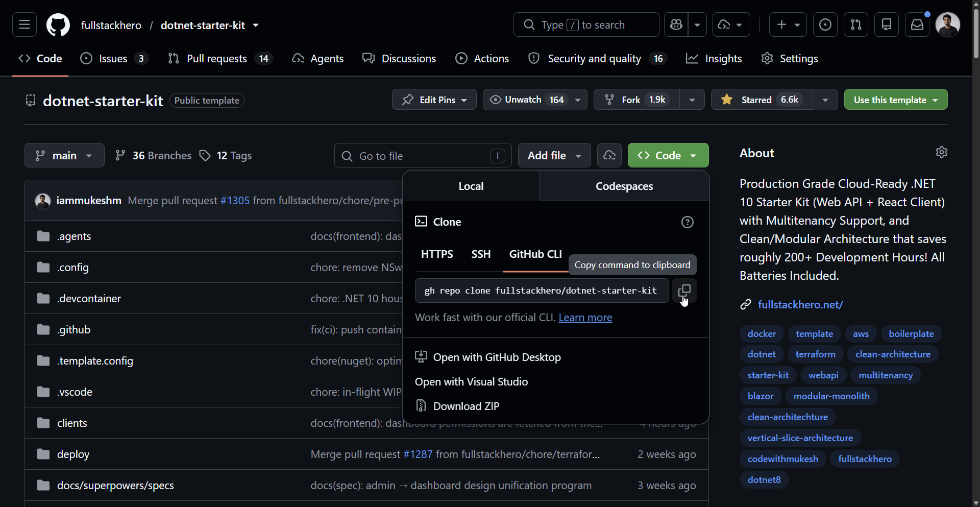The image size is (980, 507).
Task: Open the Insights tab
Action: [x=714, y=59]
